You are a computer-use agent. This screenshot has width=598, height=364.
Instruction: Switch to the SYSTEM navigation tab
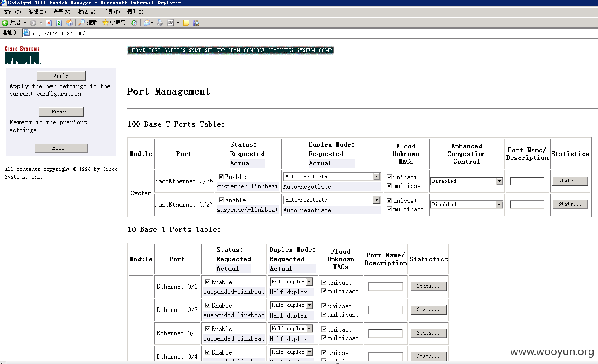tap(306, 50)
